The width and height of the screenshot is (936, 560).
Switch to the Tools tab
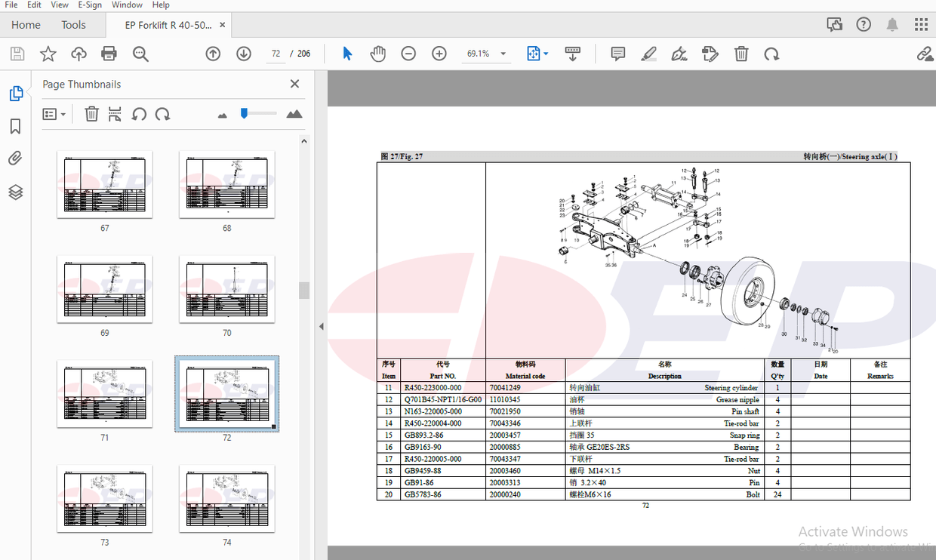pos(73,25)
